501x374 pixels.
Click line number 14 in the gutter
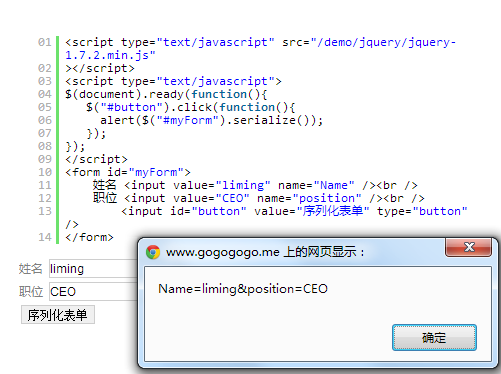(x=45, y=237)
